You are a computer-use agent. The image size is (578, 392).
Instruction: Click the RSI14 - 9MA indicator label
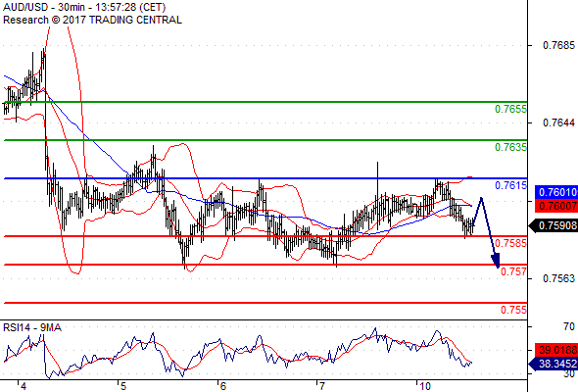point(32,327)
